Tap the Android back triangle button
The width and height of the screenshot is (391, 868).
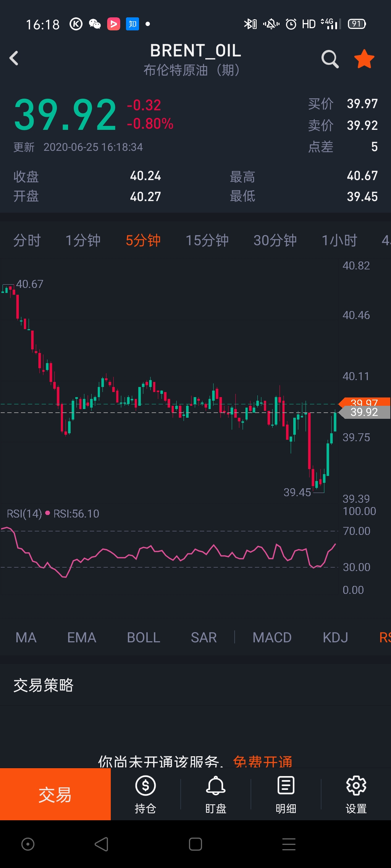pos(101,844)
